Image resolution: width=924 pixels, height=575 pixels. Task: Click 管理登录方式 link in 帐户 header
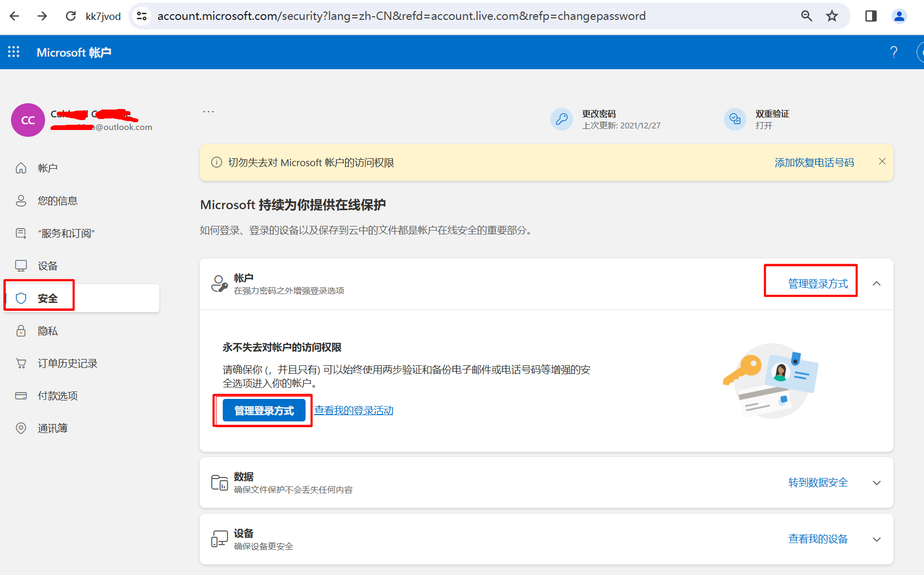tap(818, 284)
